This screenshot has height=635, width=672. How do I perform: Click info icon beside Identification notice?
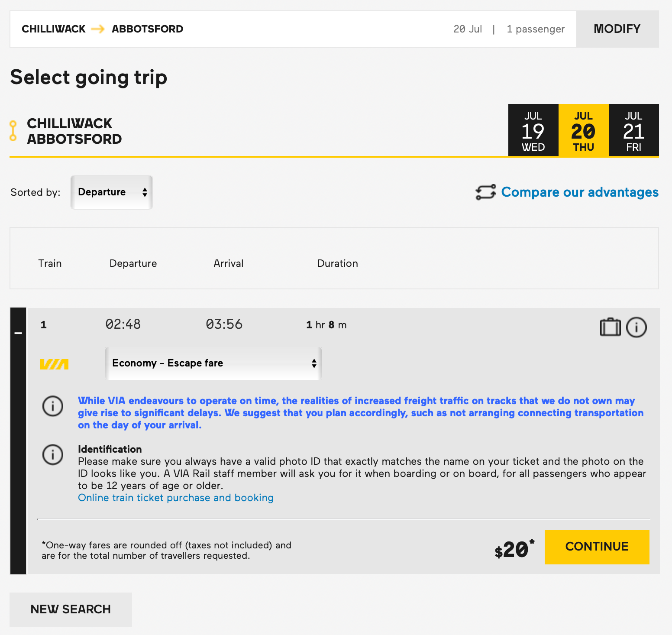point(53,455)
